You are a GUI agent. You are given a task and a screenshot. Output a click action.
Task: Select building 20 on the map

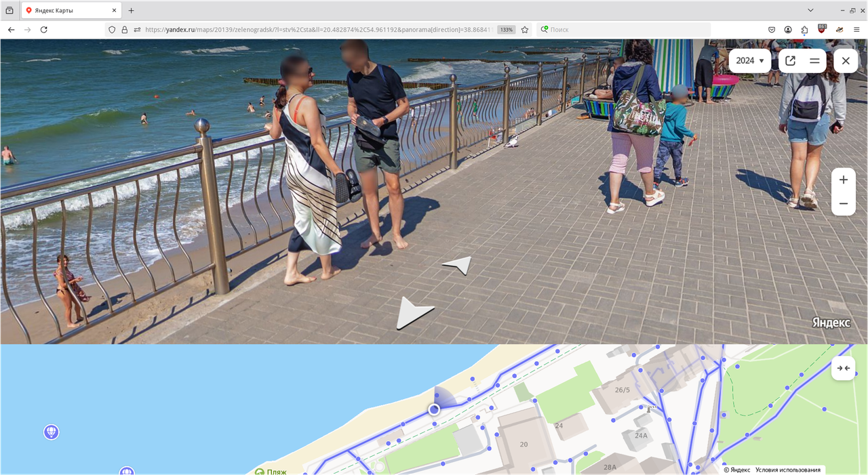point(524,445)
